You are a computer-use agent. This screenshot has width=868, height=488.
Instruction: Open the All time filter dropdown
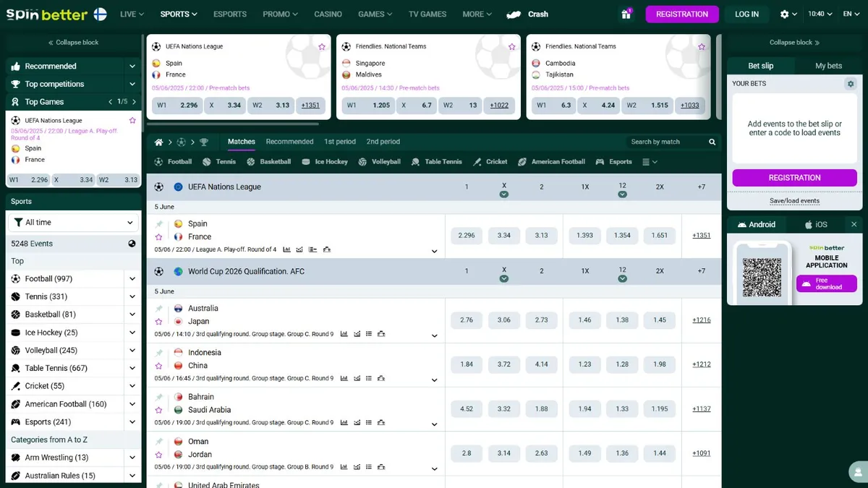click(x=72, y=222)
